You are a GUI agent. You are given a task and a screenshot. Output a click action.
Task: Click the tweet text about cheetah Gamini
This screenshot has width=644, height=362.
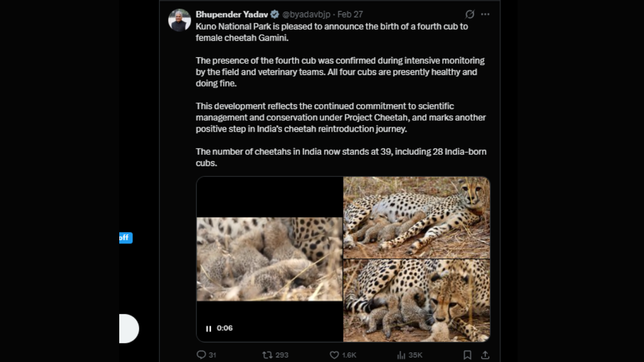(332, 32)
